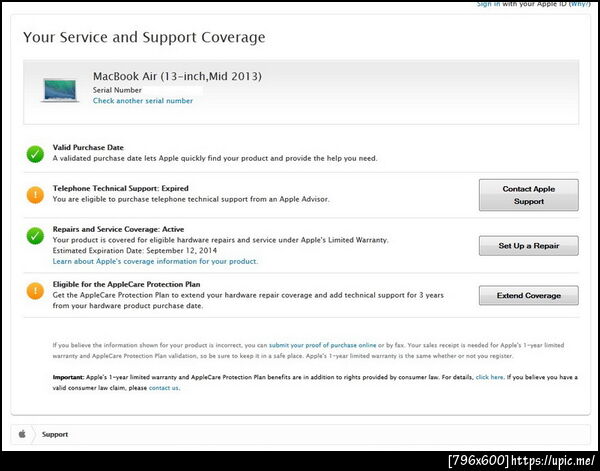Follow the 'Check another serial number' link
The width and height of the screenshot is (600, 471).
click(143, 101)
